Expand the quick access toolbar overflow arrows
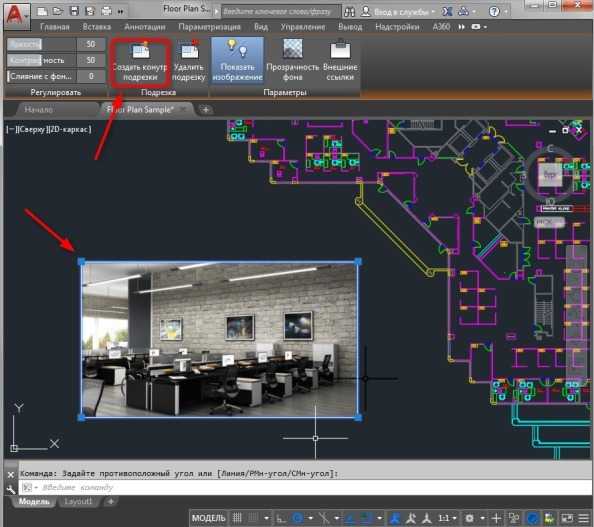Viewport: 594px width, 527px height. click(x=120, y=12)
